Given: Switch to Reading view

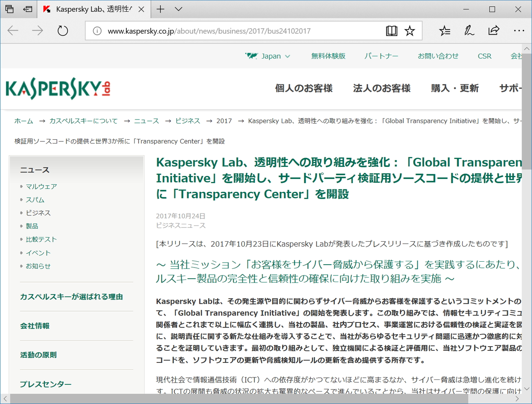Looking at the screenshot, I should pyautogui.click(x=392, y=31).
